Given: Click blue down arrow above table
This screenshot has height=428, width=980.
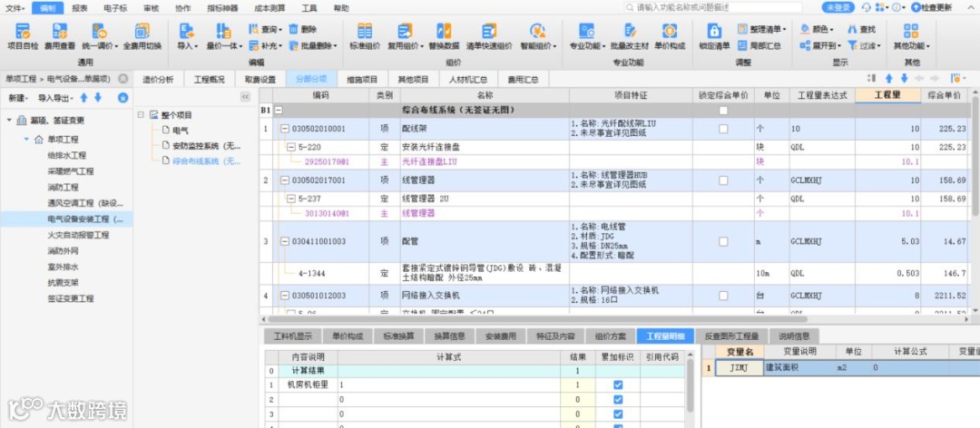Looking at the screenshot, I should [904, 79].
